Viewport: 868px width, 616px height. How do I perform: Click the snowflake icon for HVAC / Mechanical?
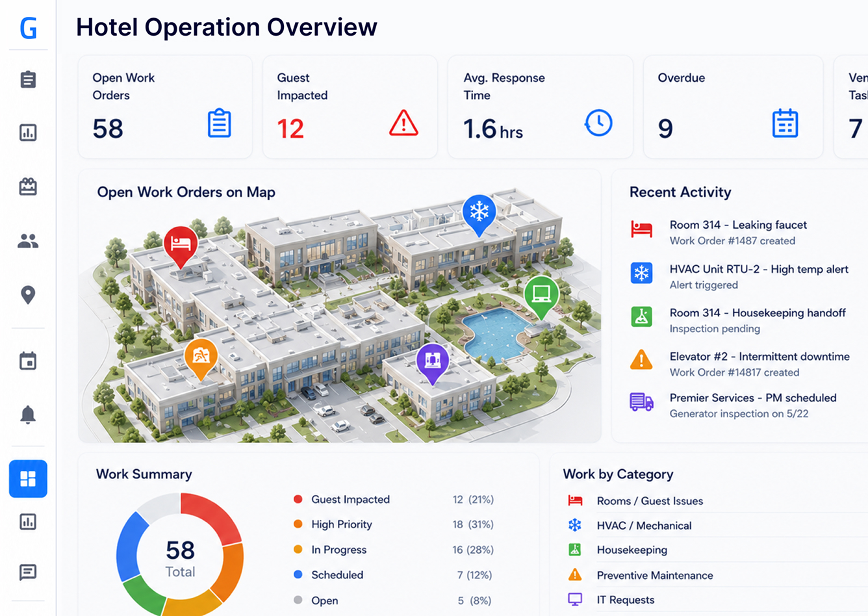point(575,525)
